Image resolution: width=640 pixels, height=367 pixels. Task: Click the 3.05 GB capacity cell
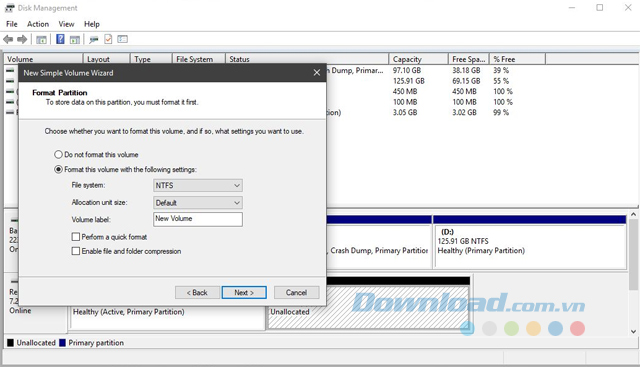pyautogui.click(x=405, y=112)
